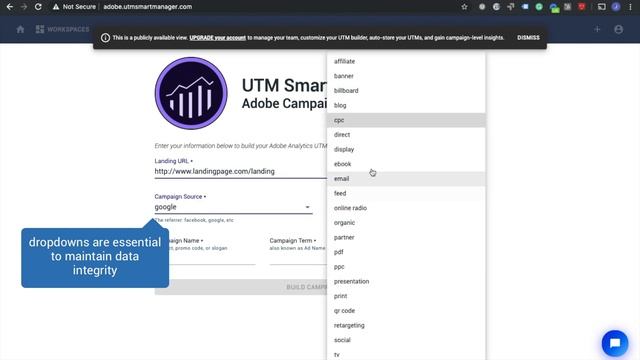
Task: Open the browser three-dot menu
Action: (631, 7)
